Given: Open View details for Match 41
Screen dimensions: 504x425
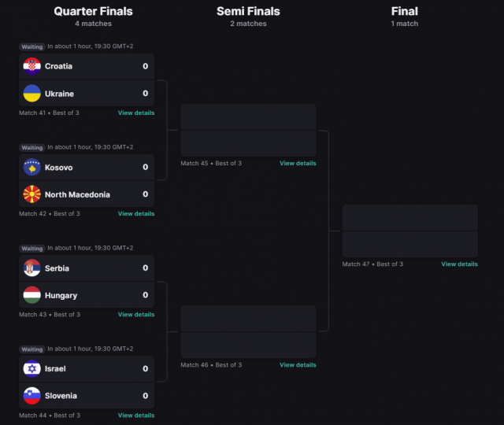Looking at the screenshot, I should 136,113.
